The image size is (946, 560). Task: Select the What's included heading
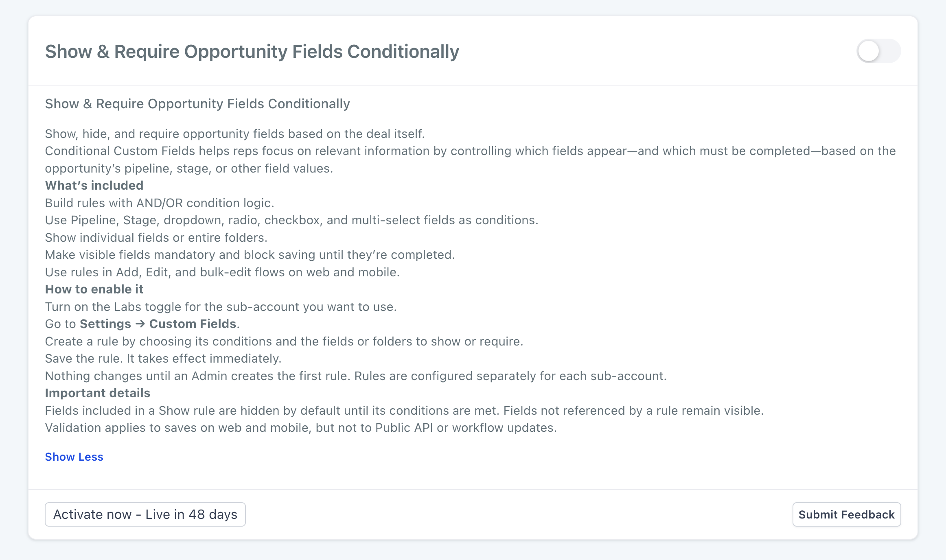tap(94, 186)
